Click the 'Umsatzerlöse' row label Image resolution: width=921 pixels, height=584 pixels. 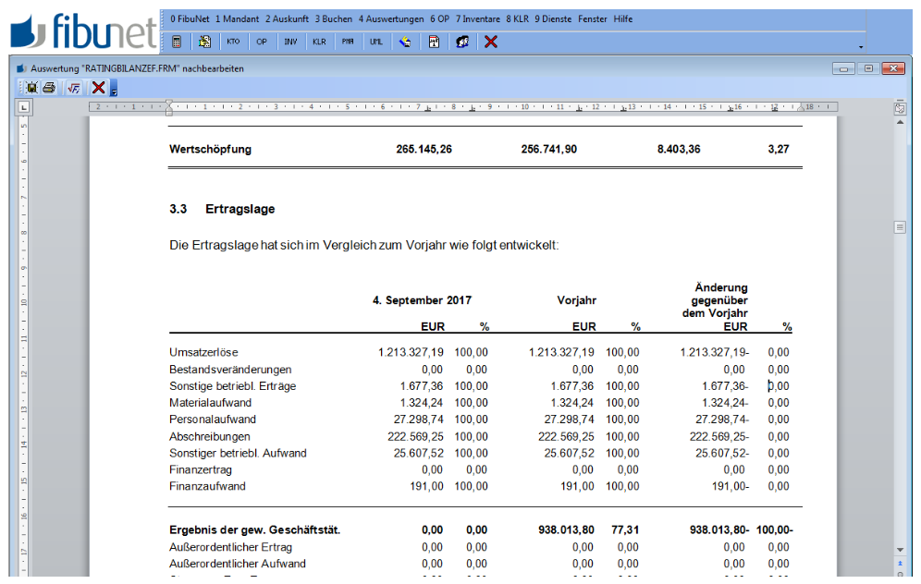pyautogui.click(x=204, y=353)
